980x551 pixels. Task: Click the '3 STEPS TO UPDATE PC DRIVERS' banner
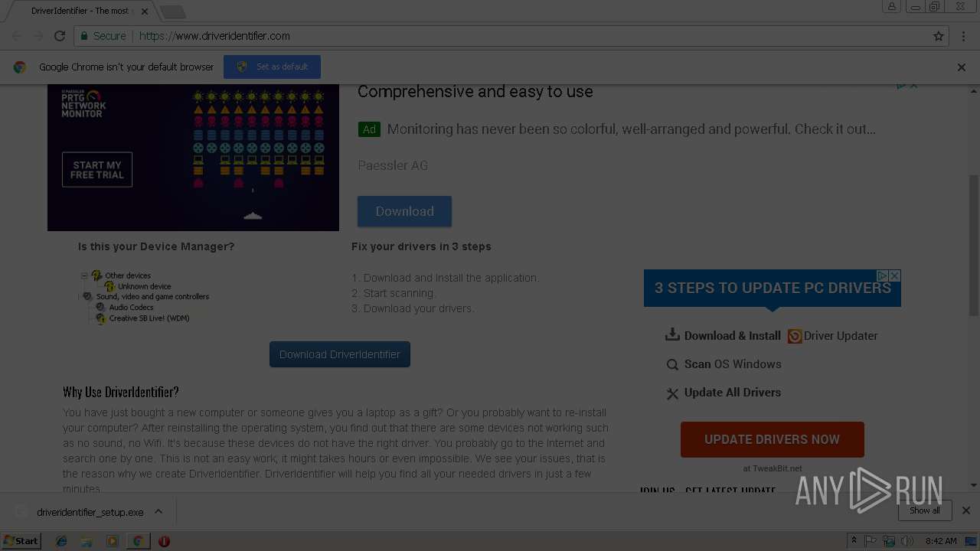click(773, 289)
